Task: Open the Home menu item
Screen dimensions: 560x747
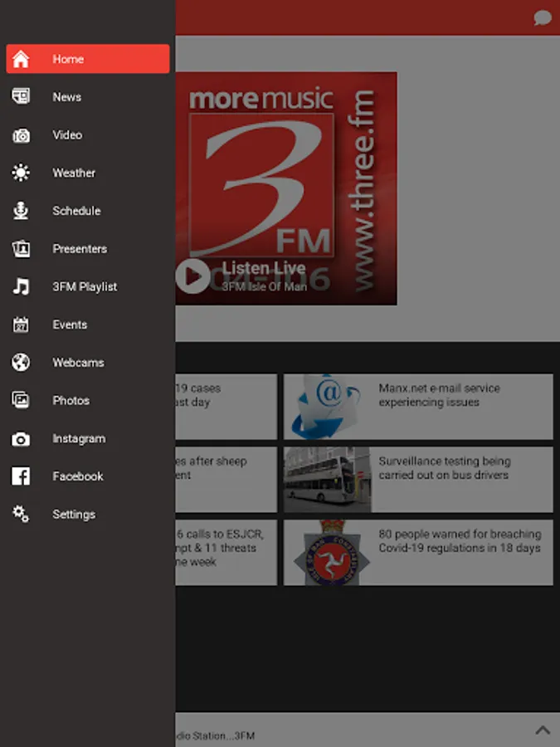Action: pos(88,59)
